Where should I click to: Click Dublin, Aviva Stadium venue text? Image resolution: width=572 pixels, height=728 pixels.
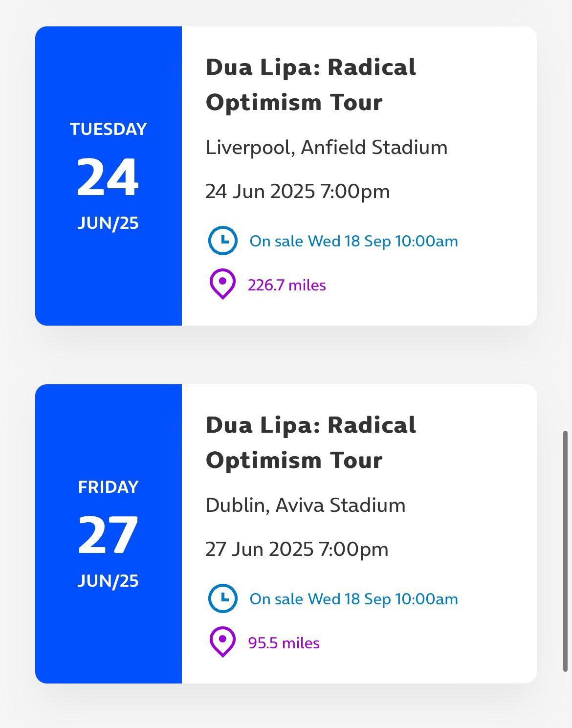tap(306, 505)
